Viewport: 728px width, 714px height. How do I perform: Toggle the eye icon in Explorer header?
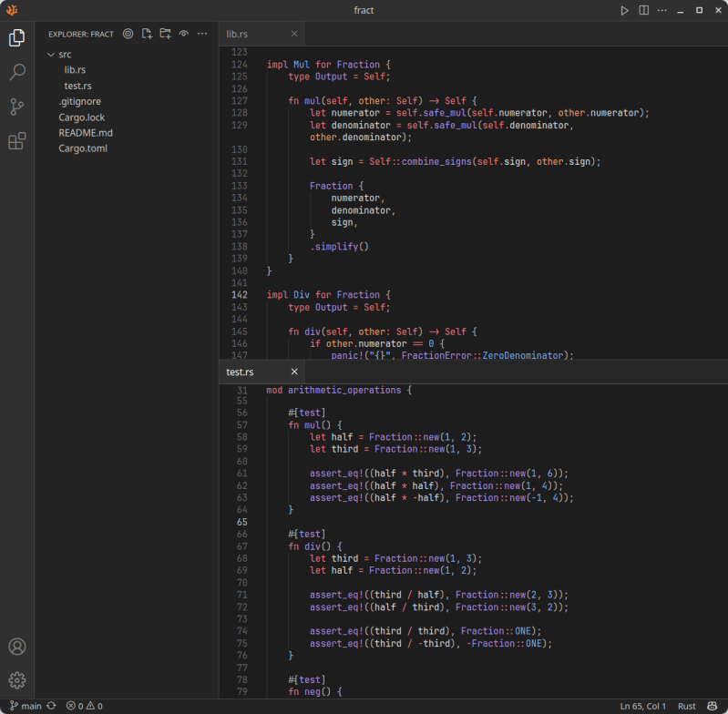pos(184,34)
